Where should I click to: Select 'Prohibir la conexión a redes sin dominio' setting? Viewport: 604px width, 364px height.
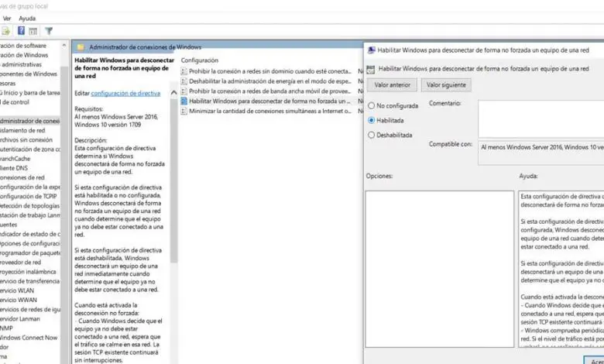click(x=270, y=71)
